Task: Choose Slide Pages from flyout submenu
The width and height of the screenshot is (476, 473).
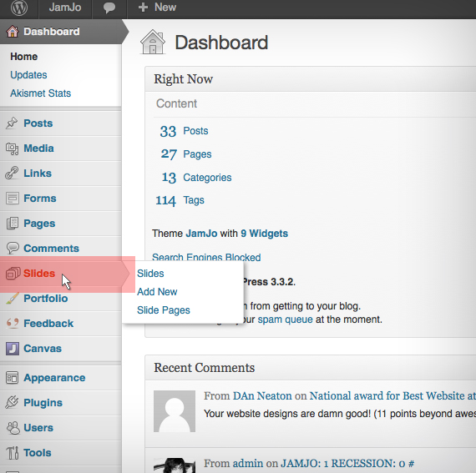Action: point(164,310)
